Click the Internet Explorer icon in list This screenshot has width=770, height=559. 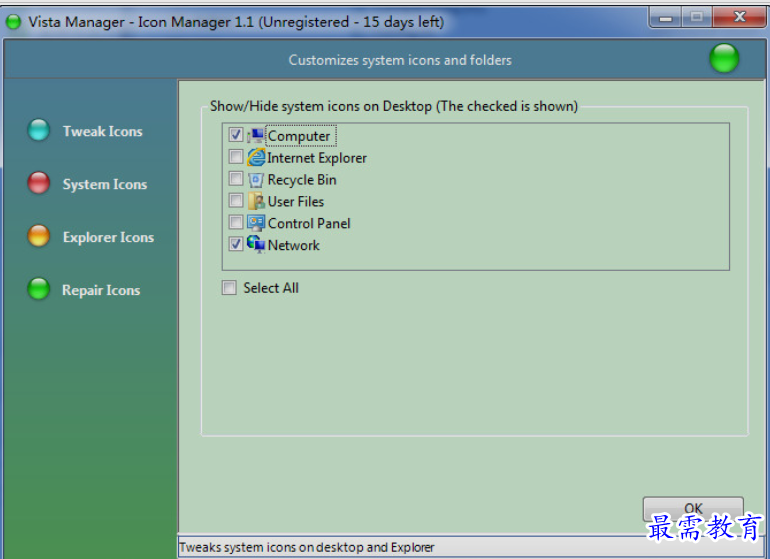tap(256, 157)
